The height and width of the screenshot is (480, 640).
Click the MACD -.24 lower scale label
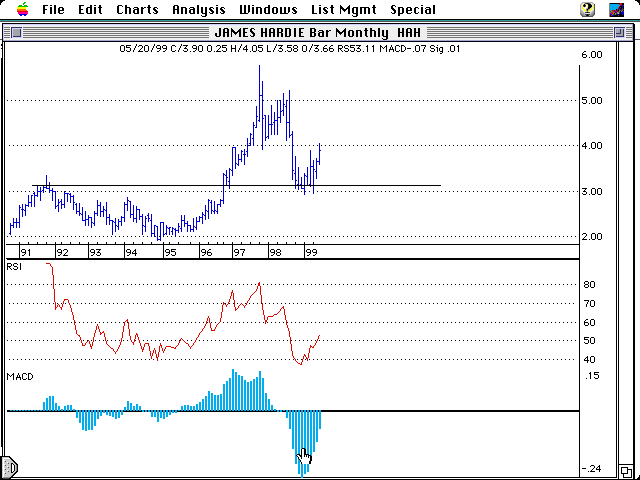[x=591, y=469]
